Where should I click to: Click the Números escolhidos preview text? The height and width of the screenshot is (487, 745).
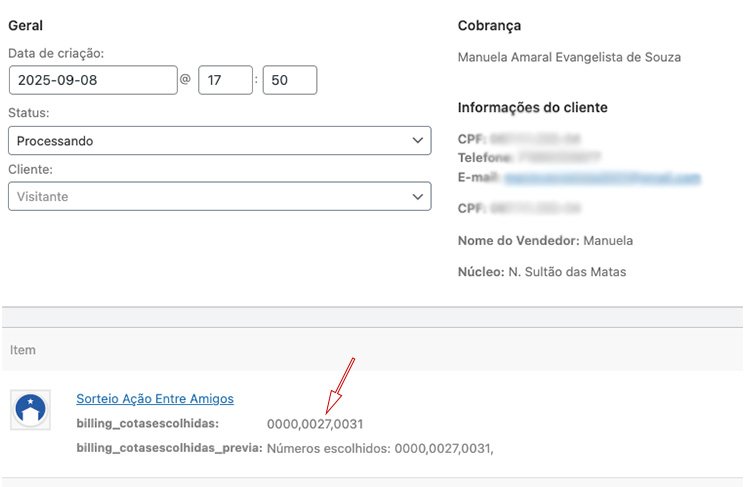[x=380, y=448]
